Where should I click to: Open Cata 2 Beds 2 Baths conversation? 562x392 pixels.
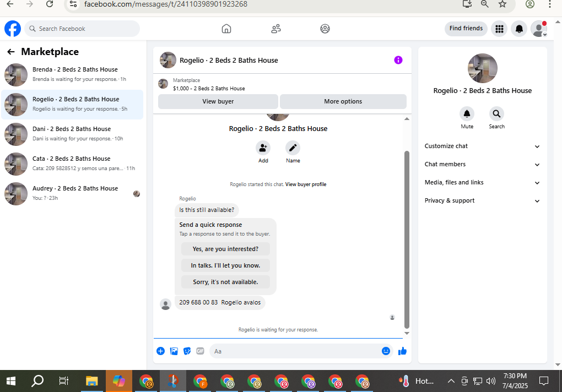(72, 164)
